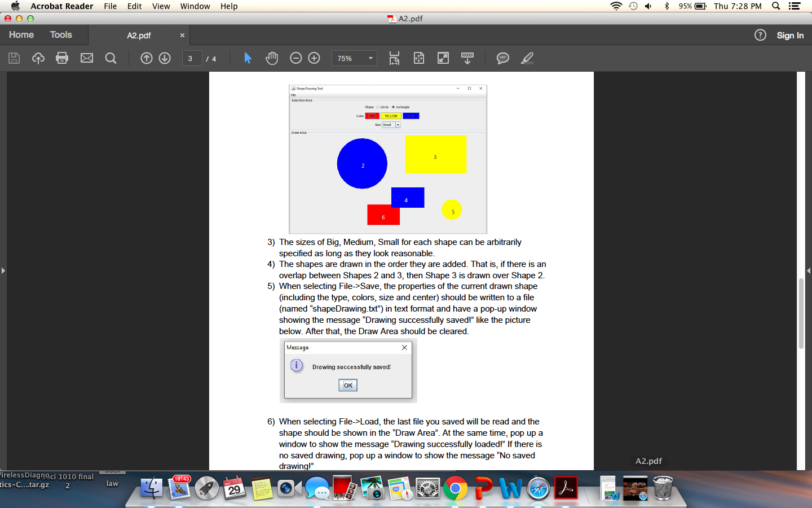The height and width of the screenshot is (508, 812).
Task: Click the page number input field
Action: [x=192, y=58]
